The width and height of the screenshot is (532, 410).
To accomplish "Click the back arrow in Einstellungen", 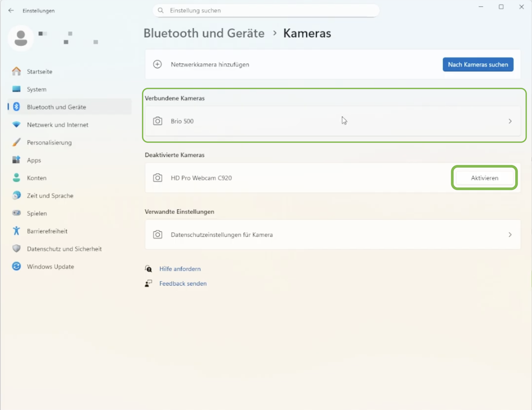I will point(11,11).
